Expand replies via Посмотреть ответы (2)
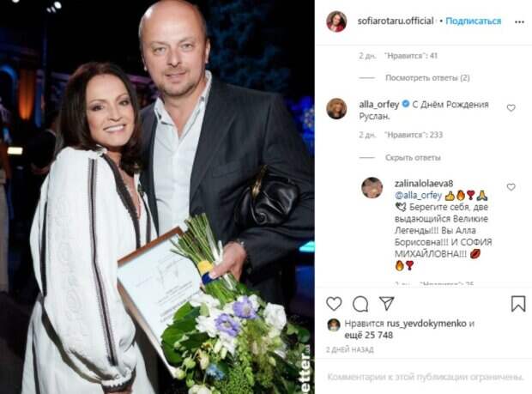The width and height of the screenshot is (532, 394). pos(427,78)
